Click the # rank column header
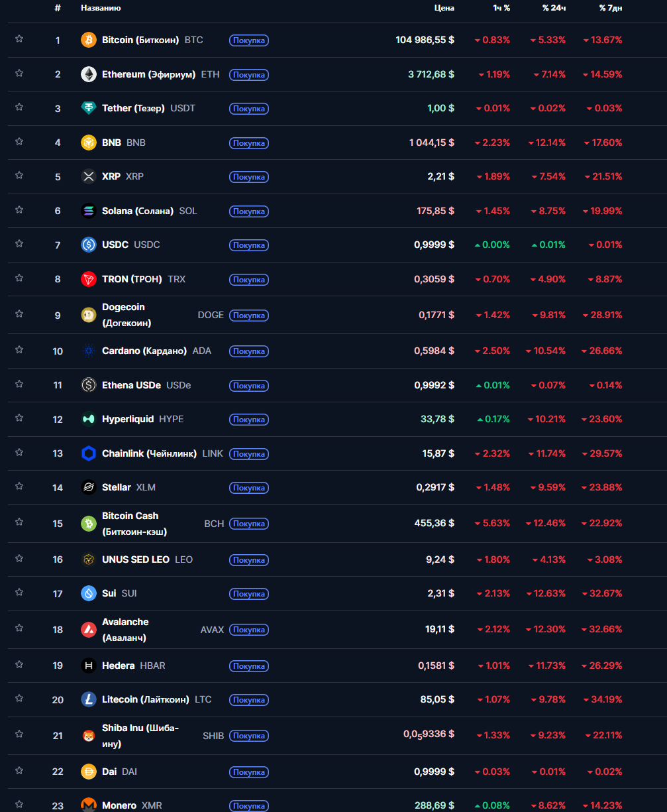Viewport: 667px width, 812px height. pos(58,8)
